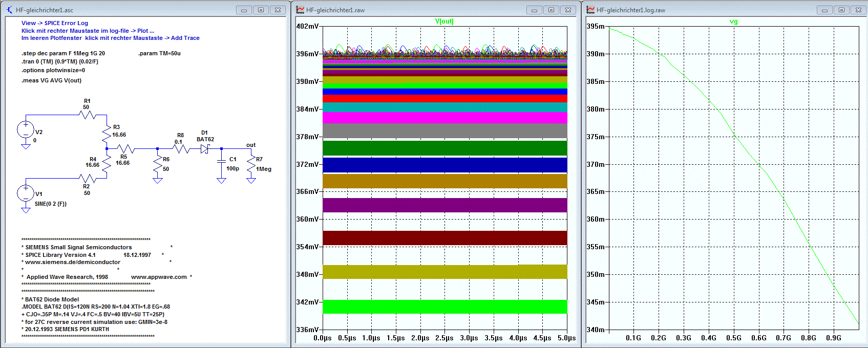Click the V1 voltage source symbol

click(x=26, y=193)
